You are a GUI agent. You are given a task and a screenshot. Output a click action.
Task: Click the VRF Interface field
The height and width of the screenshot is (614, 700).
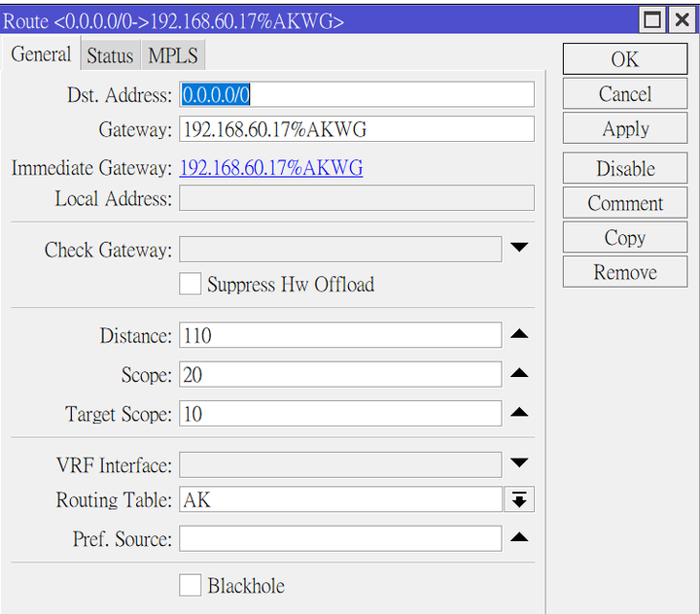(340, 465)
